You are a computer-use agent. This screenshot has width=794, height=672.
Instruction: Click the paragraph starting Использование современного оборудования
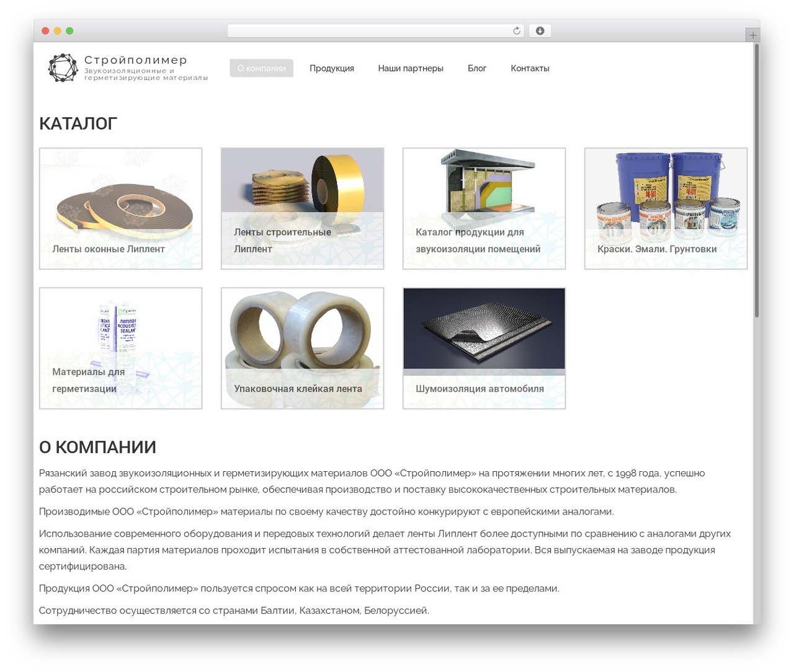[385, 550]
